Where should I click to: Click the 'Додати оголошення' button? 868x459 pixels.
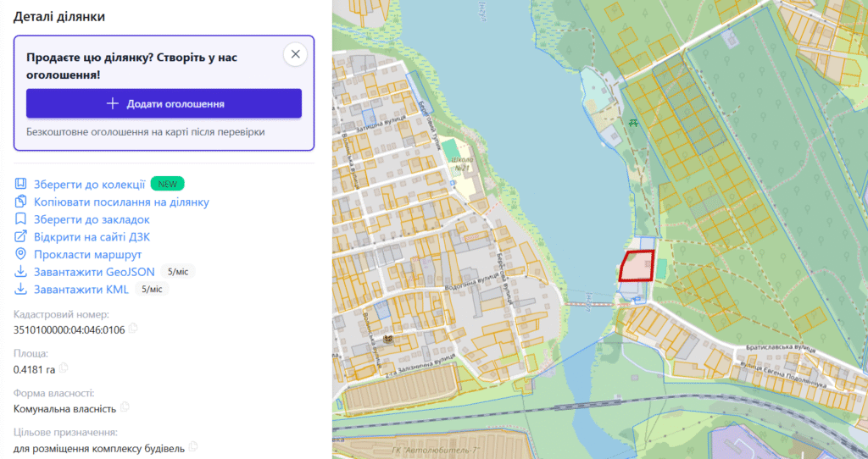[164, 103]
